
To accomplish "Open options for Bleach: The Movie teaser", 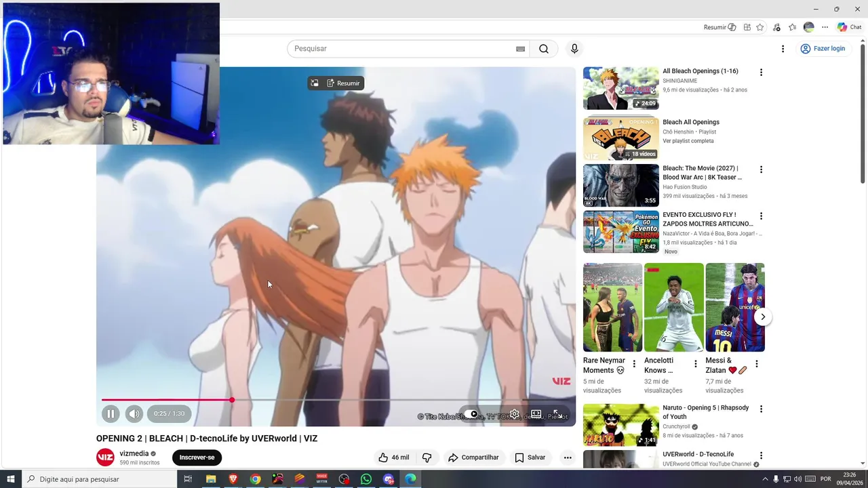I will coord(761,169).
